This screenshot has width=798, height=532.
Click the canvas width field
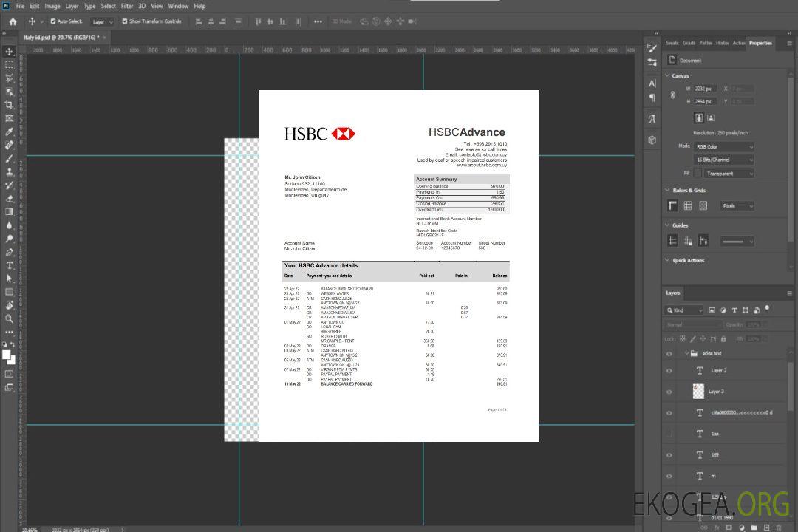[x=706, y=89]
